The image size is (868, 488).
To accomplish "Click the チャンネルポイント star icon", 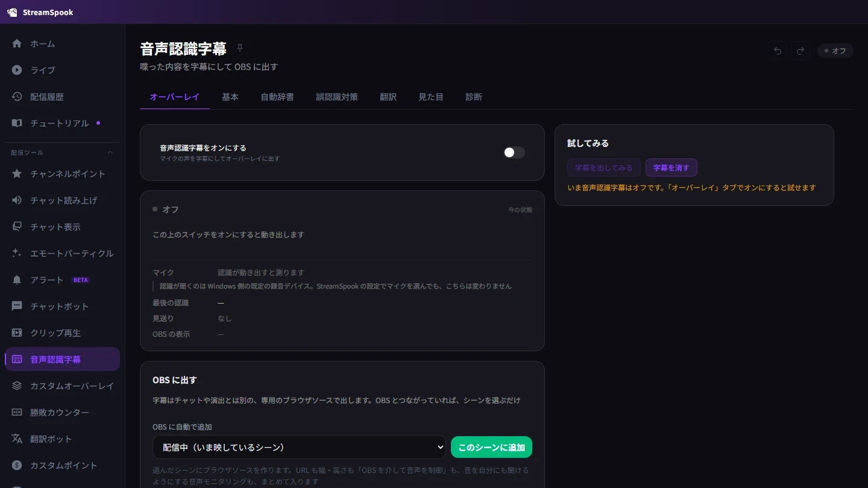I will click(17, 174).
